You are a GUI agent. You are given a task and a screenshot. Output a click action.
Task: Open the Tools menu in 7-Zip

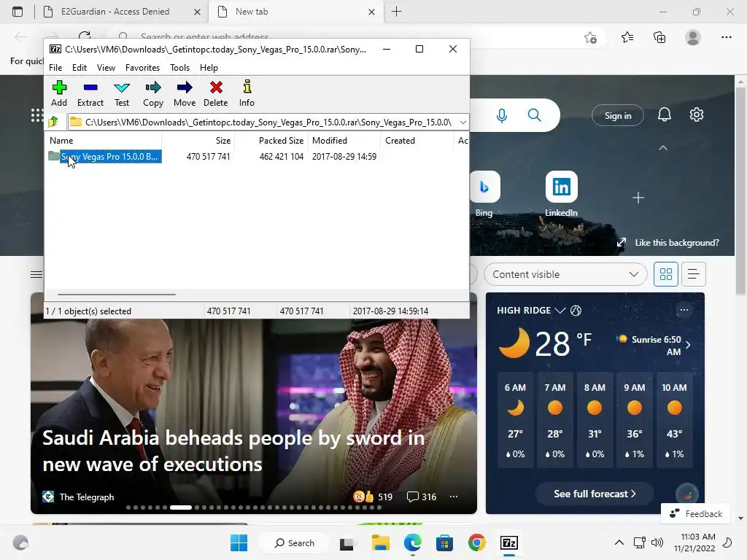pyautogui.click(x=179, y=68)
